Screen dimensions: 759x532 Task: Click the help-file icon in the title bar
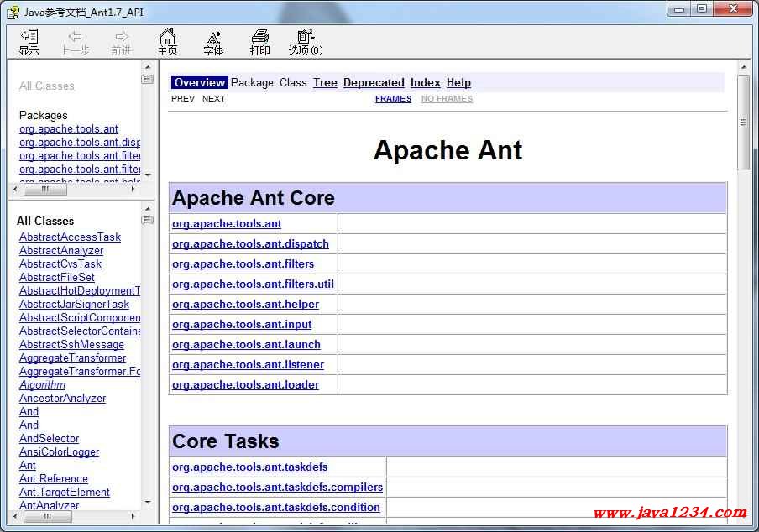coord(13,12)
